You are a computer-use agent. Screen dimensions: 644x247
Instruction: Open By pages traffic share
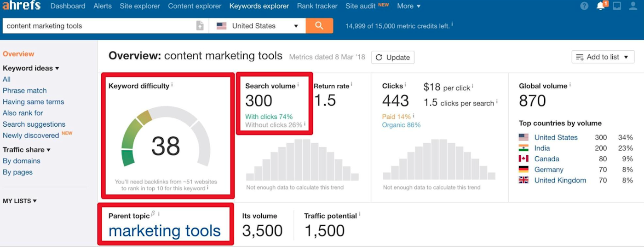tap(18, 172)
